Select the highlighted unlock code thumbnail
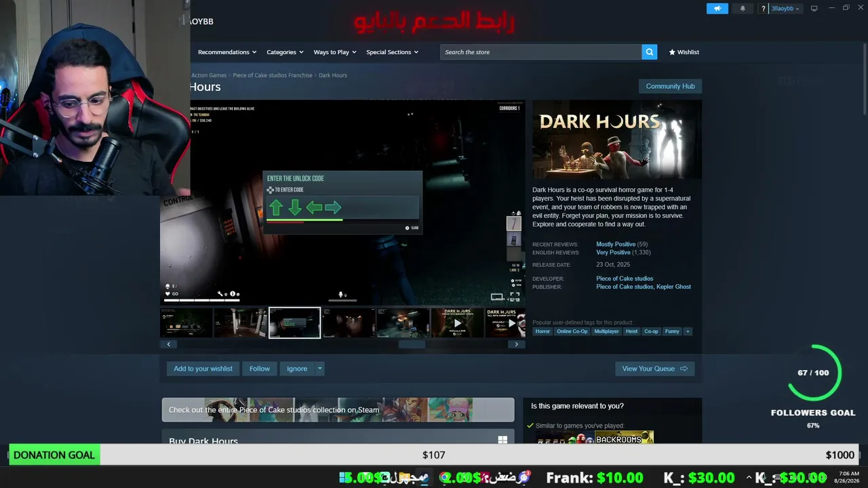Viewport: 868px width, 488px height. pos(294,323)
